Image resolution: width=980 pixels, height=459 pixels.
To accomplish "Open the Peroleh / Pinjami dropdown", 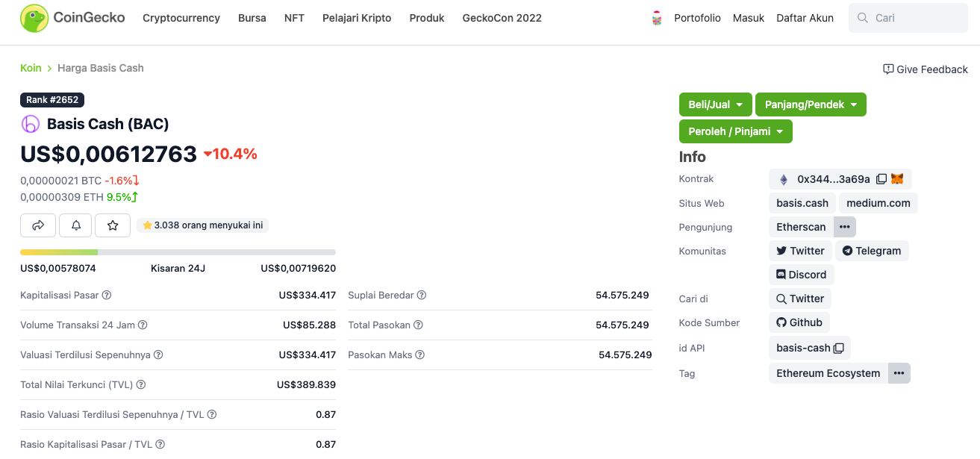I will coord(735,131).
